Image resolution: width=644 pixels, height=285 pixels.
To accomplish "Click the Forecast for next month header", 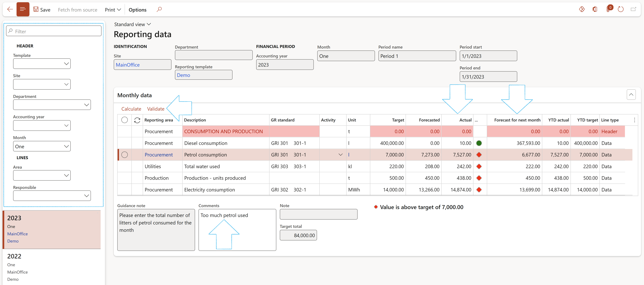I will [515, 120].
